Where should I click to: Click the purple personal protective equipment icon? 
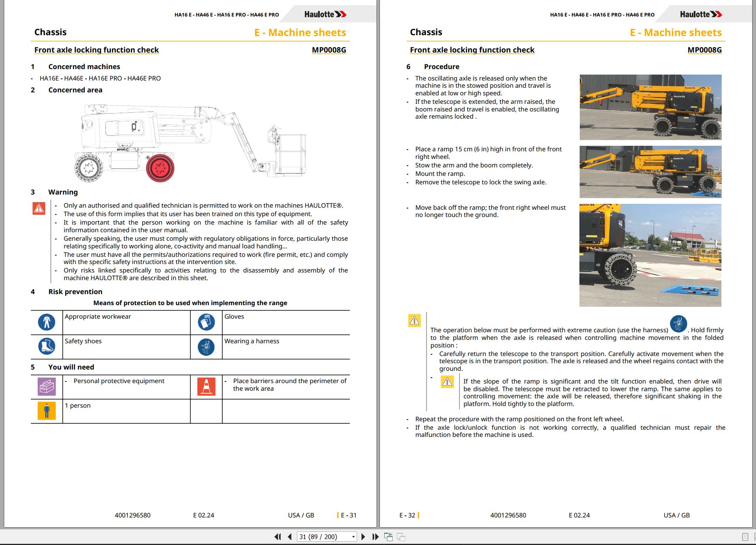tap(47, 387)
